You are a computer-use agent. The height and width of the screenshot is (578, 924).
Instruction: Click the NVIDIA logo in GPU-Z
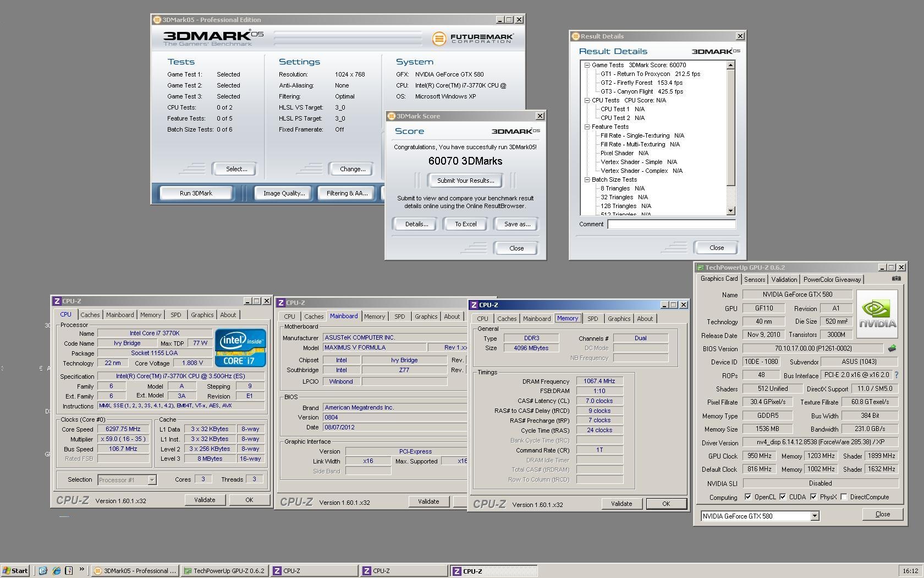coord(877,314)
